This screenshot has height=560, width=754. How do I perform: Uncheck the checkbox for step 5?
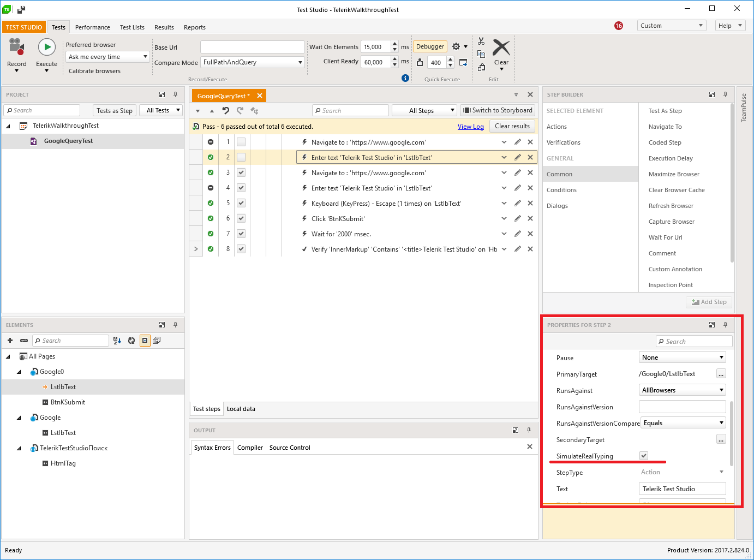(241, 203)
